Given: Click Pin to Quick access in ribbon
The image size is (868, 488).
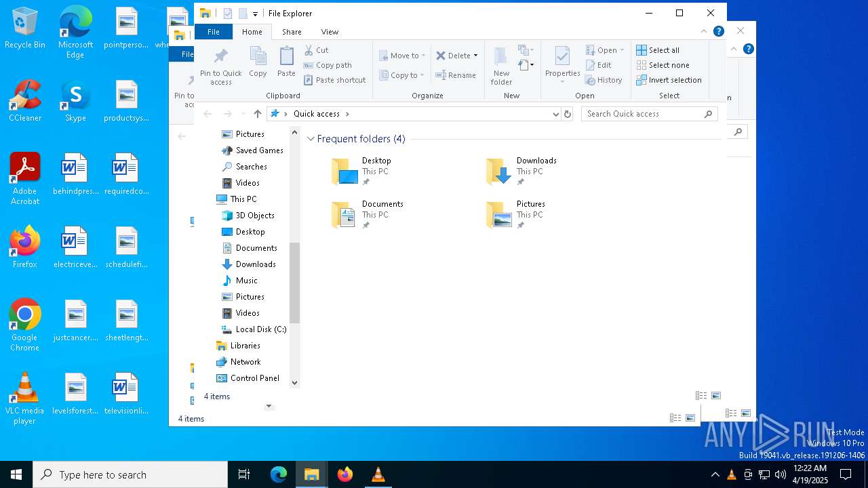Looking at the screenshot, I should (x=220, y=66).
